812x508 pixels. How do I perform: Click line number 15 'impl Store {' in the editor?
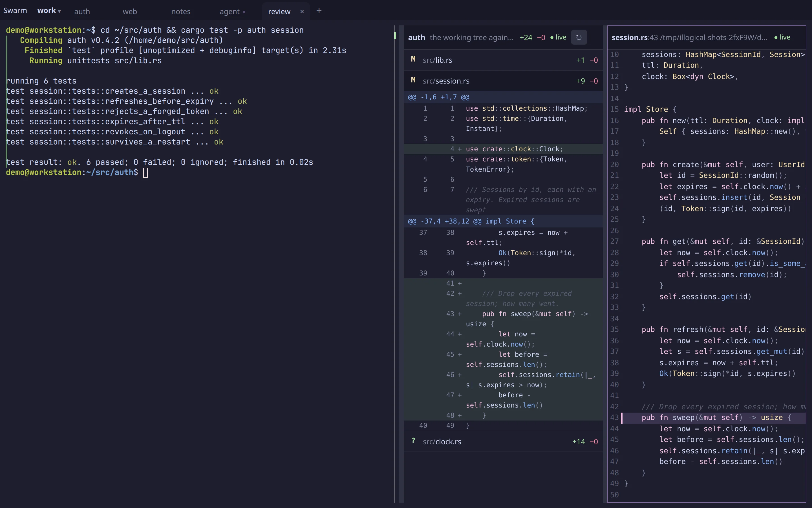614,109
